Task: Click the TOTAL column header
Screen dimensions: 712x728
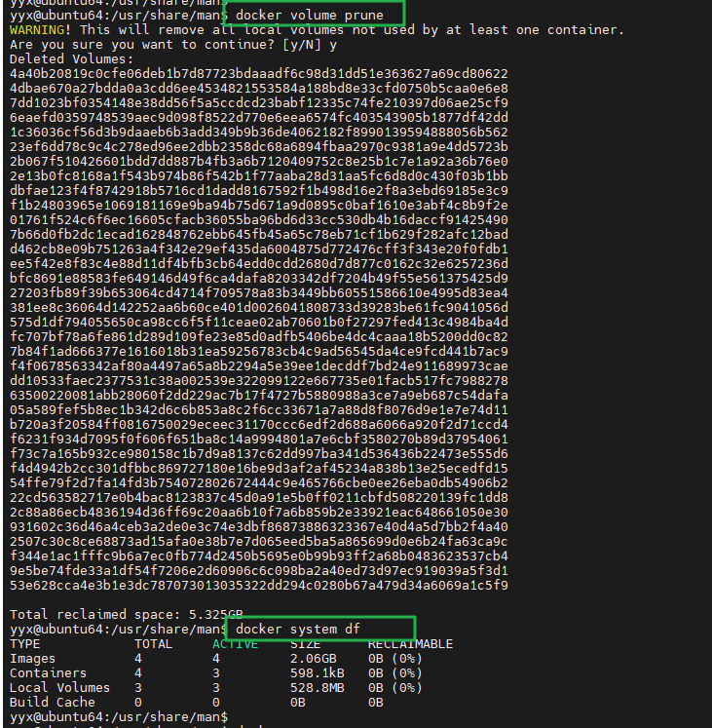Action: 153,644
